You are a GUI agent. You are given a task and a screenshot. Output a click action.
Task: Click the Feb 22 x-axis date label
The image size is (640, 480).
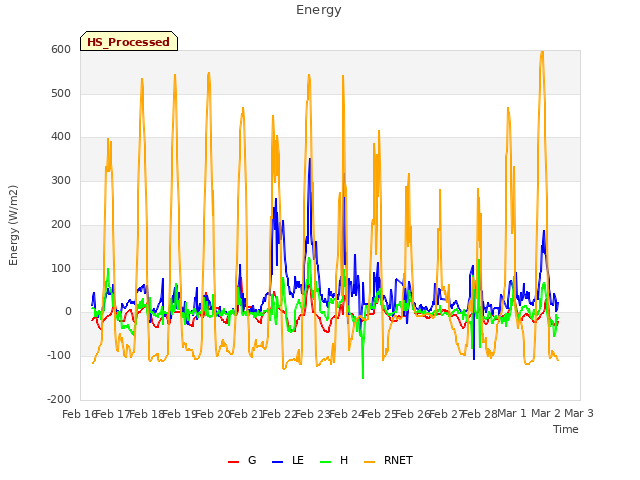click(x=279, y=414)
